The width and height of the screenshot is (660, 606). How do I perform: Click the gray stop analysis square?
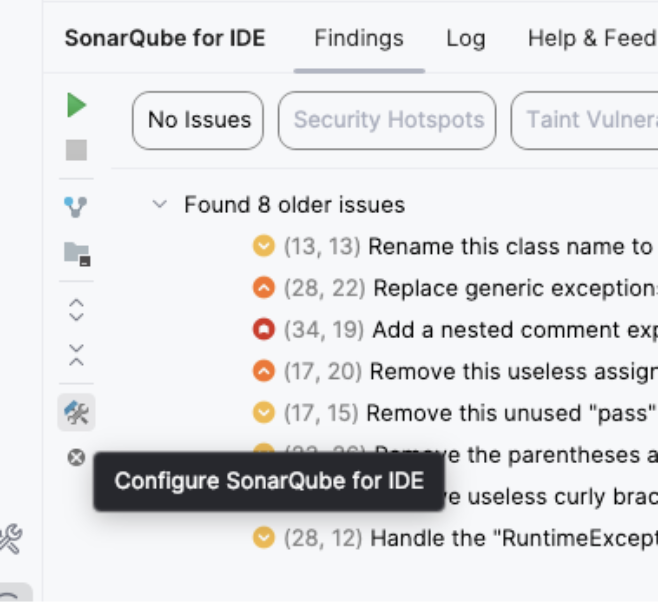point(76,150)
